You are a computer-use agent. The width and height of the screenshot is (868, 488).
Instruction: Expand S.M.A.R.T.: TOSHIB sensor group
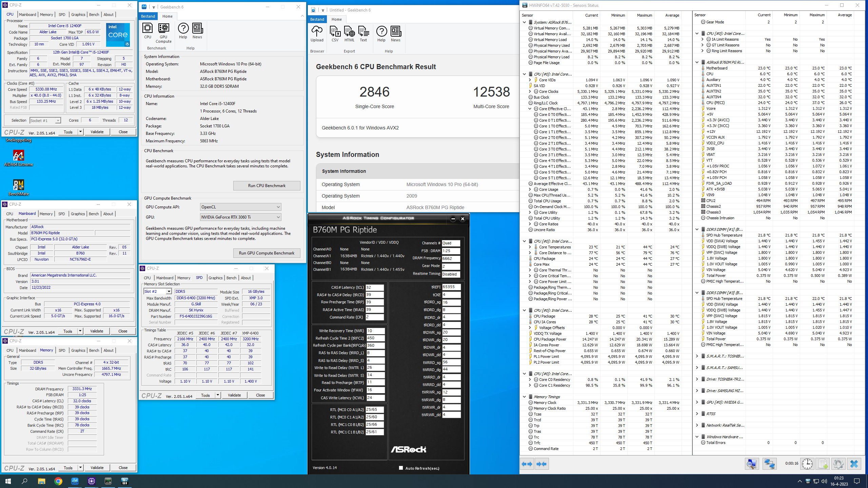697,356
